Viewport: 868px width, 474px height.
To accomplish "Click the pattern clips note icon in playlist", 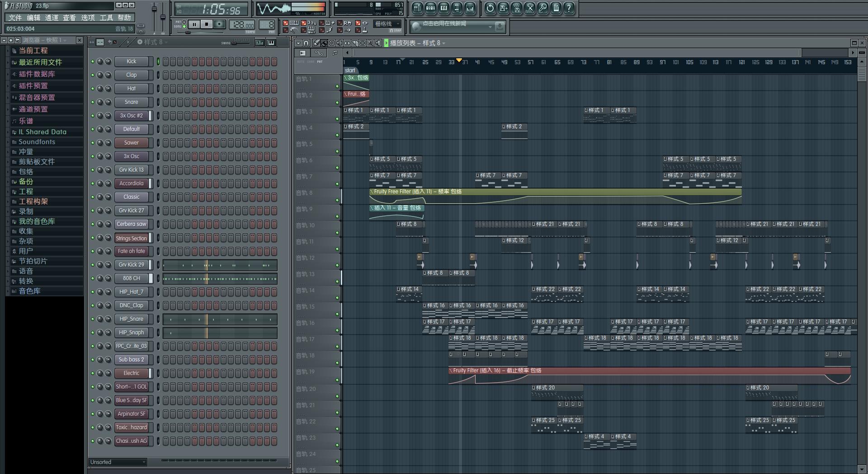I will [335, 53].
